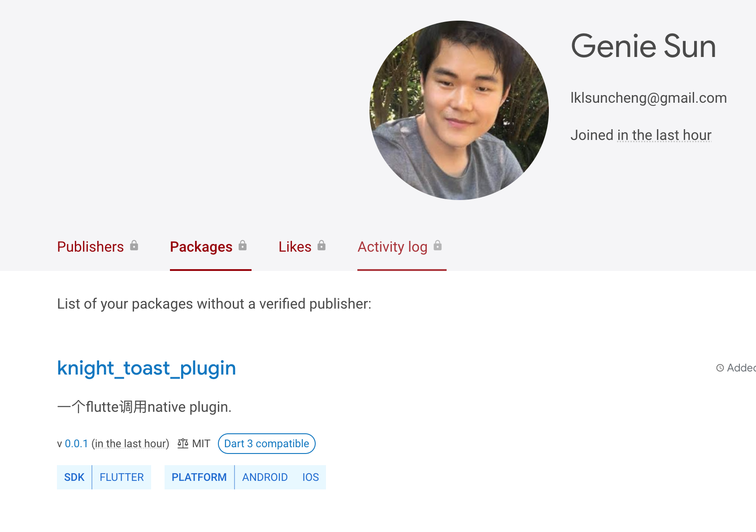
Task: Open the Likes tab
Action: pyautogui.click(x=295, y=247)
